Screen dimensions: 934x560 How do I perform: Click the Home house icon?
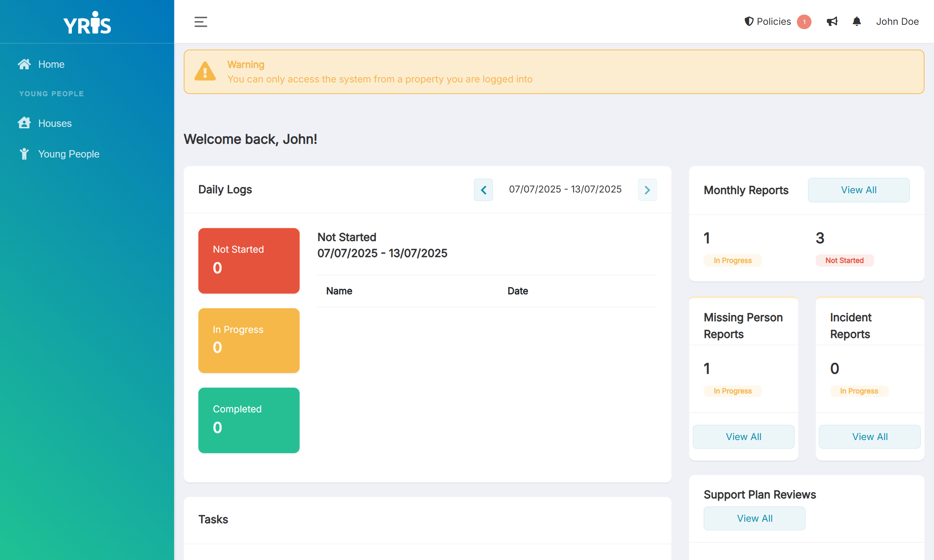[x=24, y=64]
